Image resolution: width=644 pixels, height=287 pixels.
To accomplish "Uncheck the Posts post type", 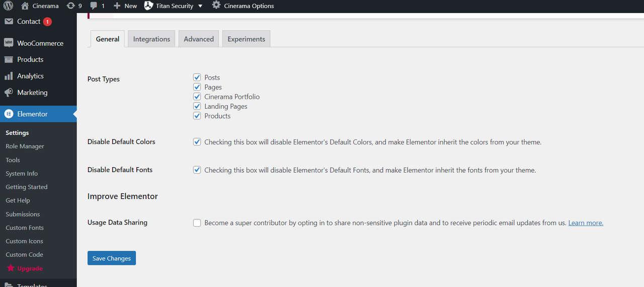I will pos(197,78).
